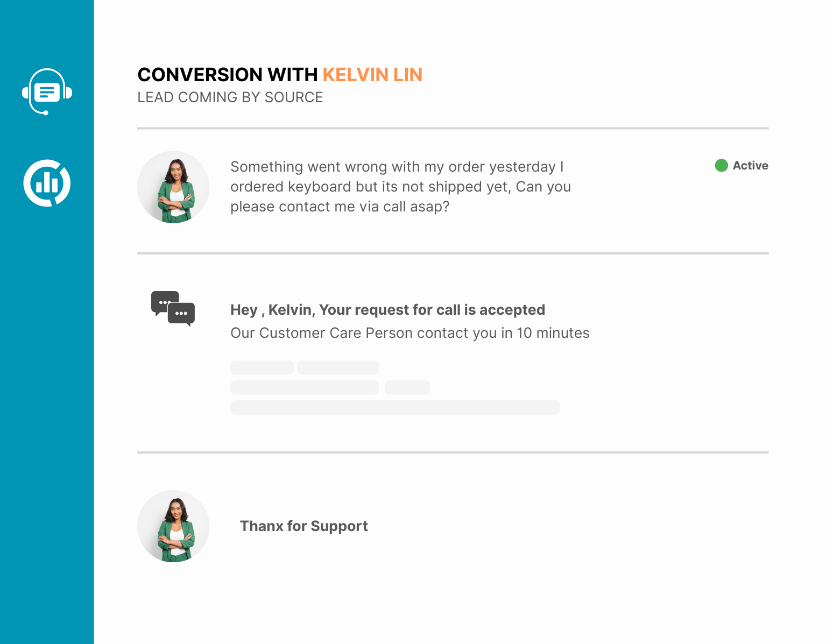This screenshot has height=644, width=833.
Task: Open the support chat headset icon
Action: point(47,91)
